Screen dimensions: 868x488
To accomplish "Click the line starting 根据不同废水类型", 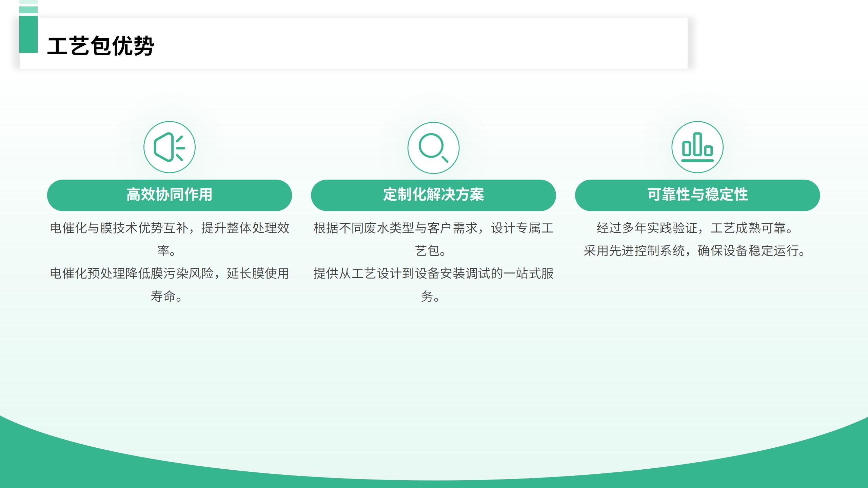I will [433, 228].
